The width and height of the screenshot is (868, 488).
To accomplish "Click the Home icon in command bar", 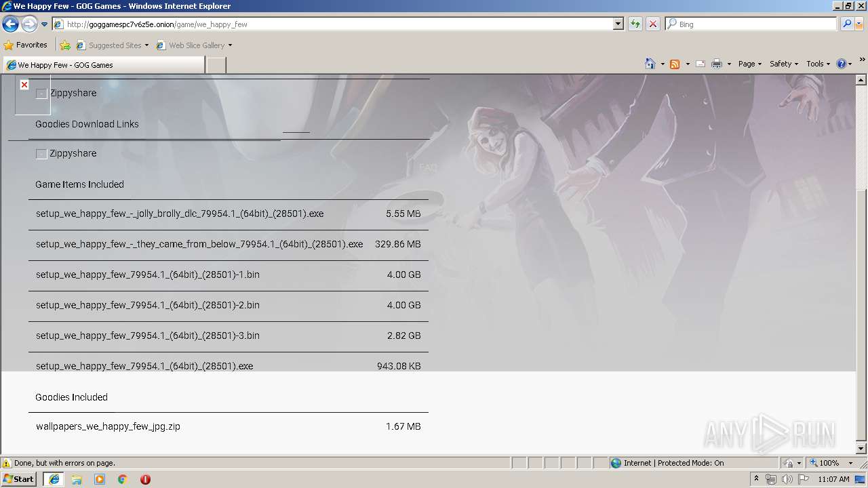I will coord(650,64).
